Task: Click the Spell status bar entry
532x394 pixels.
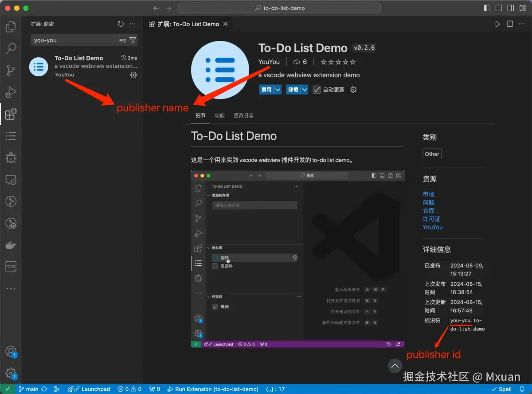Action: [501, 389]
